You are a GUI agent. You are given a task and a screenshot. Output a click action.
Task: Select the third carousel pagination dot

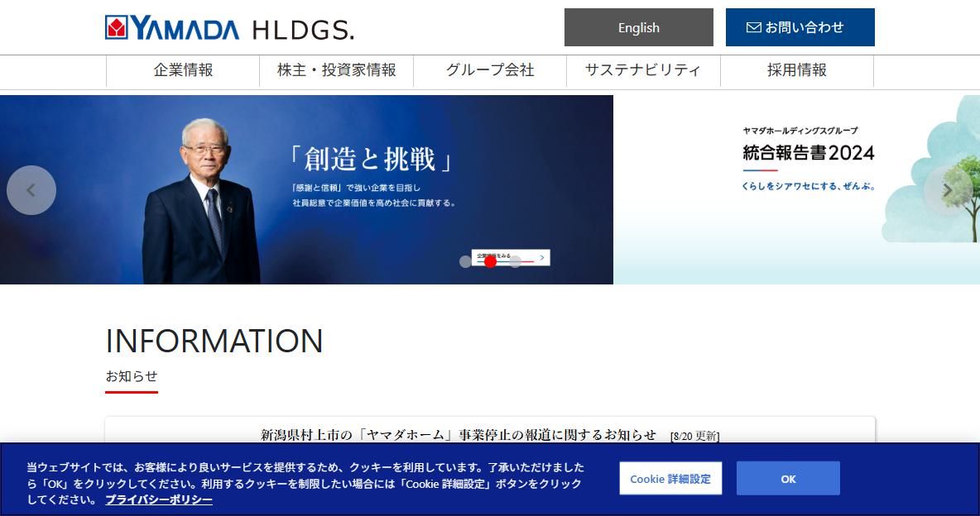(x=515, y=262)
